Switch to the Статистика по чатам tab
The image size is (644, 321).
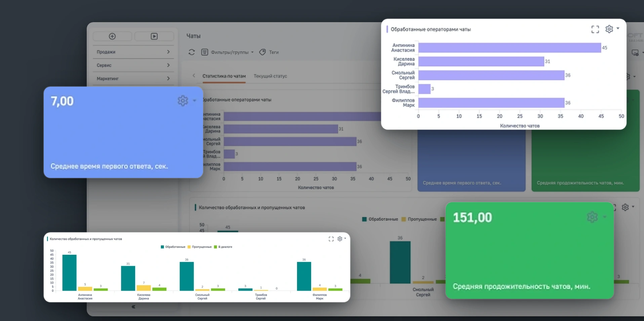point(224,76)
